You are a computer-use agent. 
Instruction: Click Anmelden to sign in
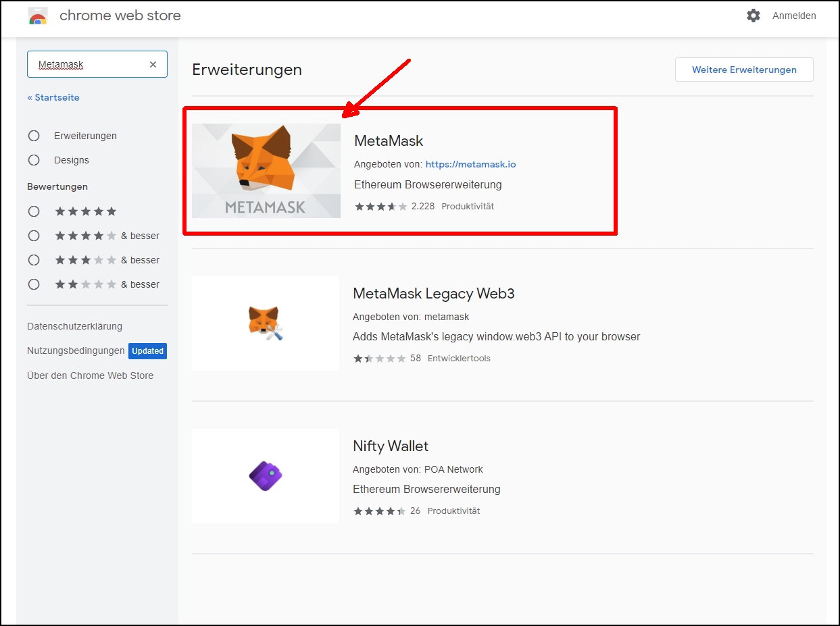coord(794,16)
